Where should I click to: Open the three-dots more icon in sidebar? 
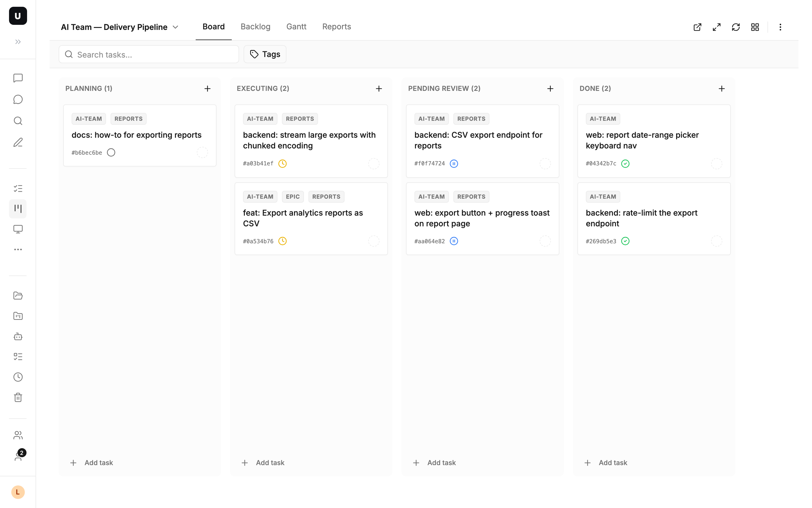[18, 250]
